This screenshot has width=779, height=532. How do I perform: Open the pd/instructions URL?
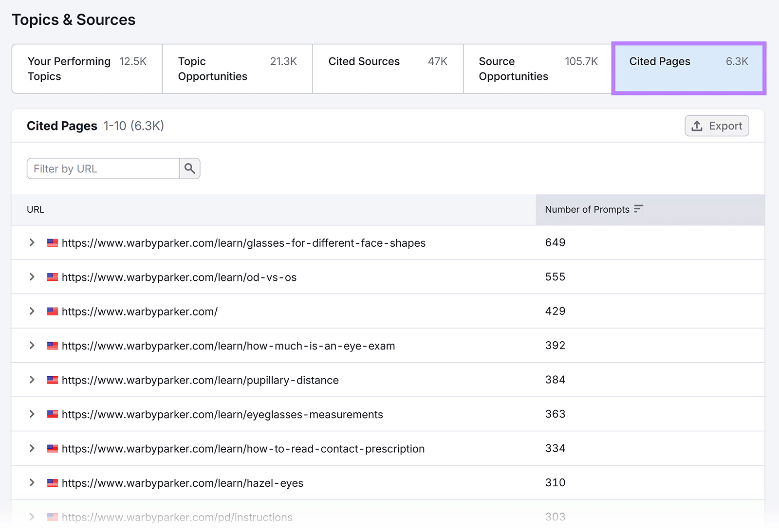pos(177,517)
